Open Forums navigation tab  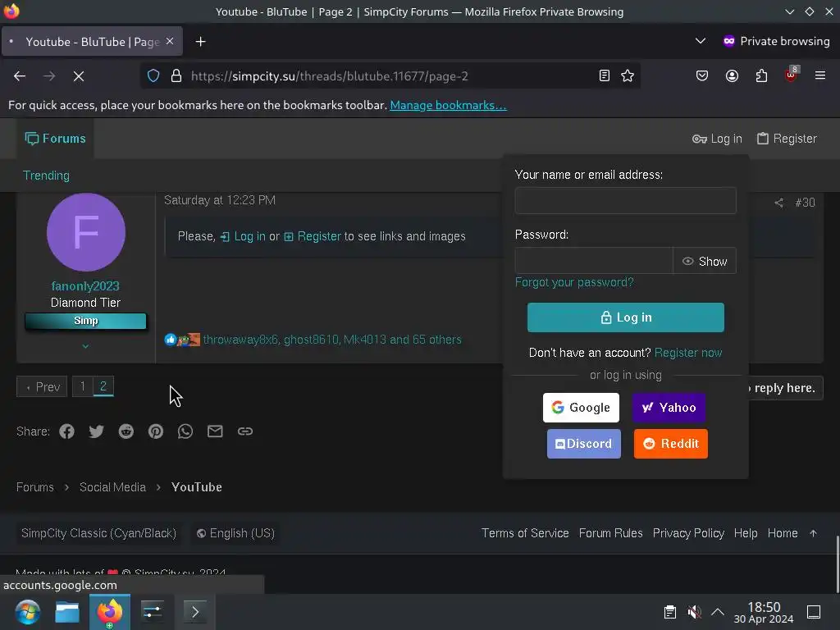(x=55, y=139)
